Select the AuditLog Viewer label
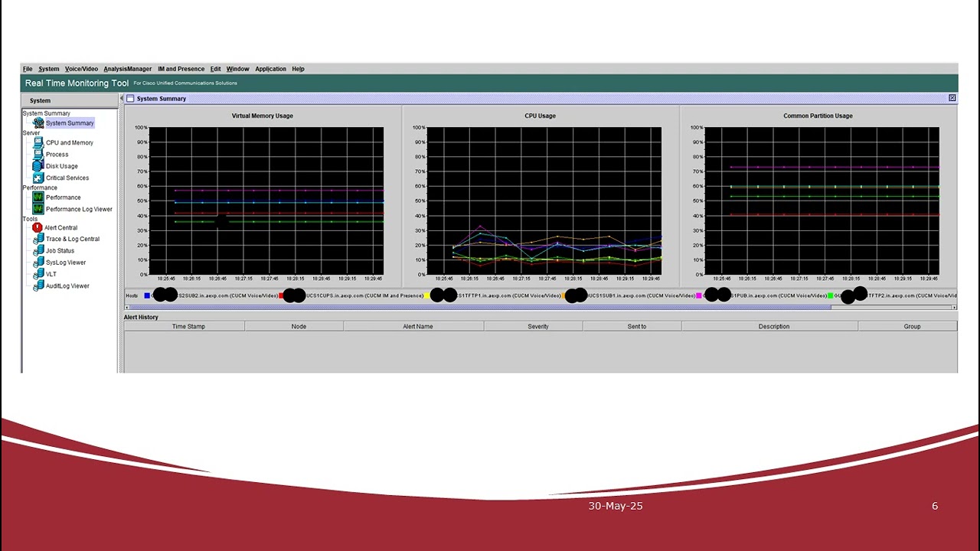980x551 pixels. (67, 285)
